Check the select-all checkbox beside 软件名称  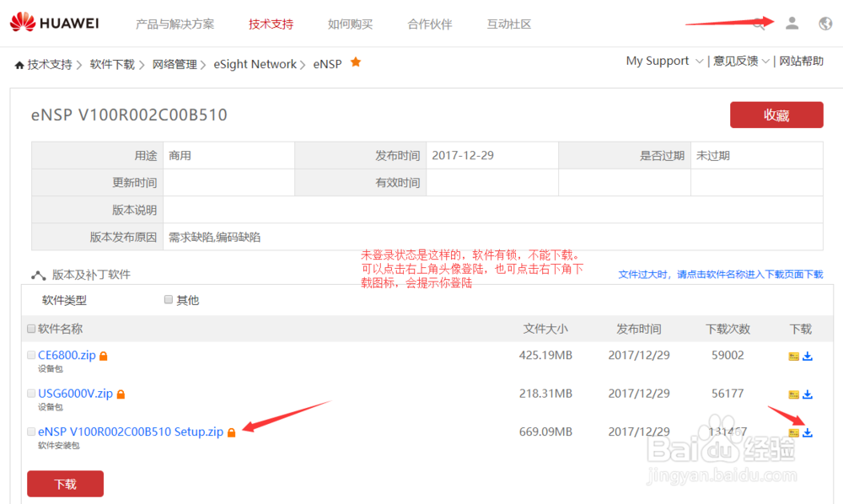click(x=31, y=328)
